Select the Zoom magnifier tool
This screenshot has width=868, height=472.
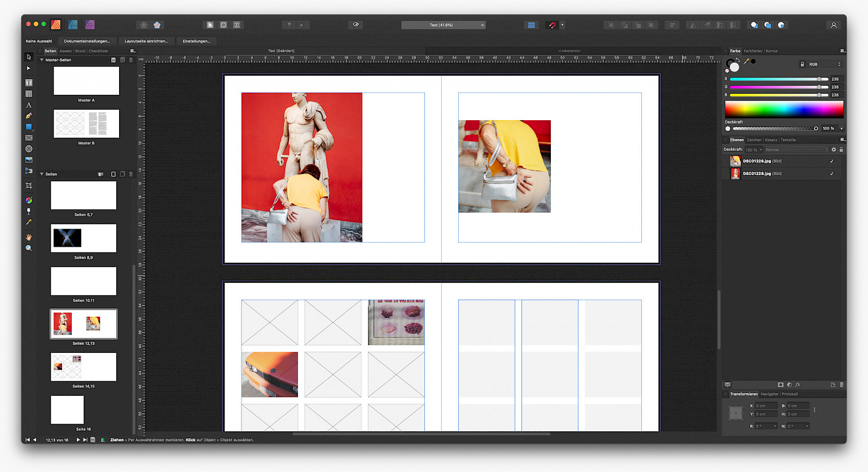pyautogui.click(x=29, y=248)
